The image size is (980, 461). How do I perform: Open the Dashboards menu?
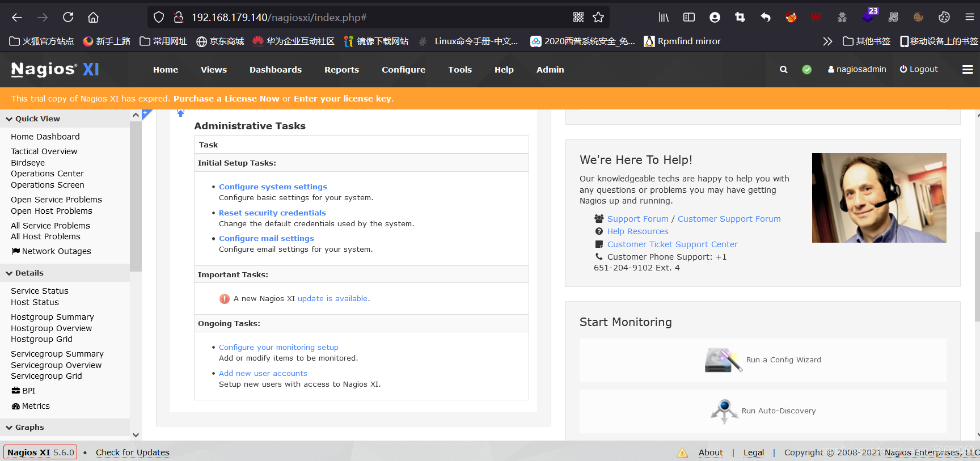click(276, 70)
